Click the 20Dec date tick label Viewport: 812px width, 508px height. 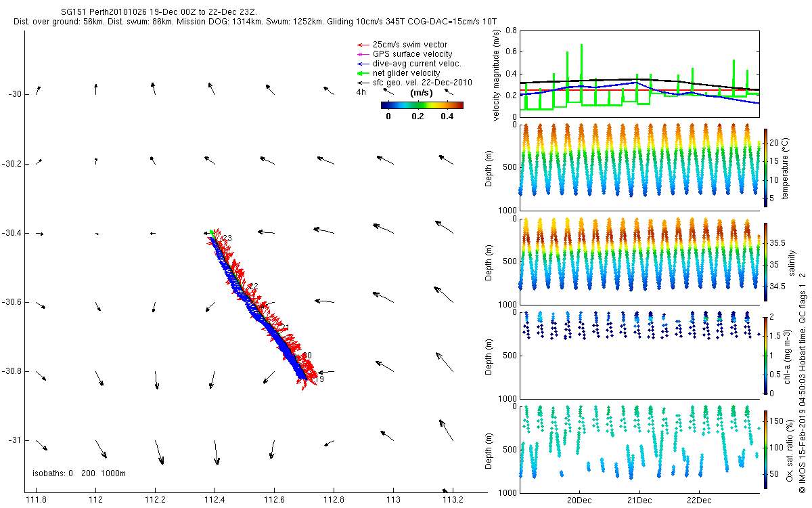580,501
